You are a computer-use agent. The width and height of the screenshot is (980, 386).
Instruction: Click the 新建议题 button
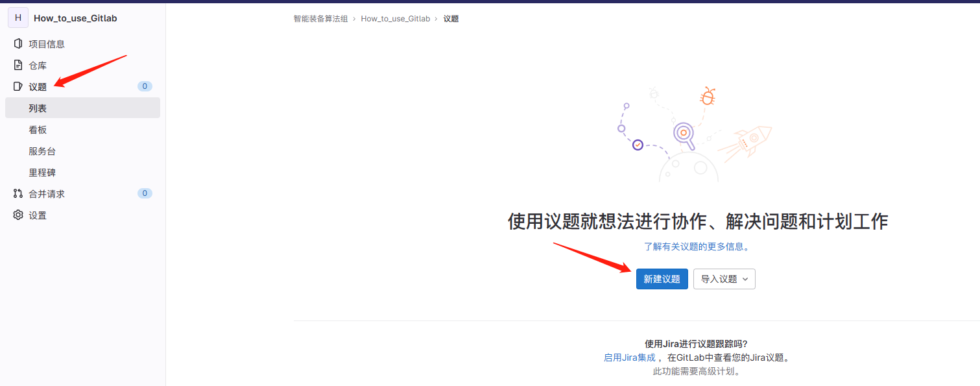662,279
